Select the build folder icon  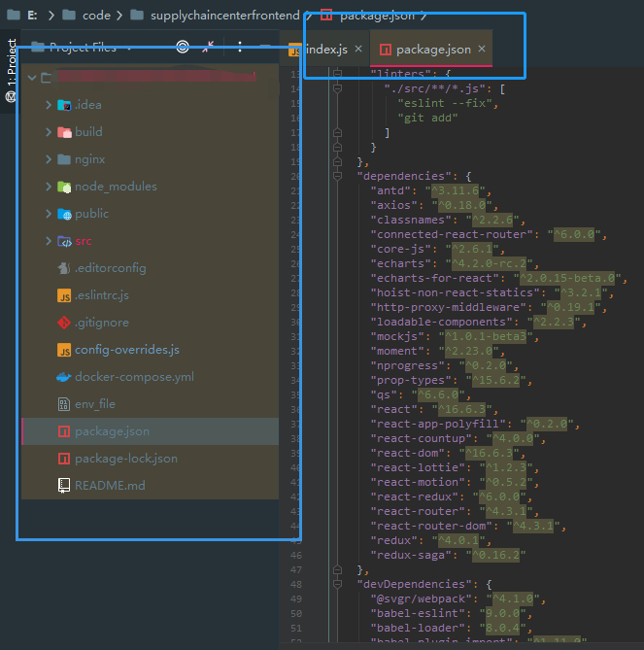point(64,132)
